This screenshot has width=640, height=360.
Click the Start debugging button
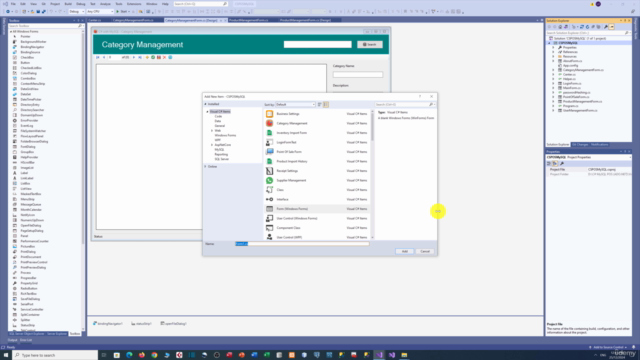coord(122,11)
